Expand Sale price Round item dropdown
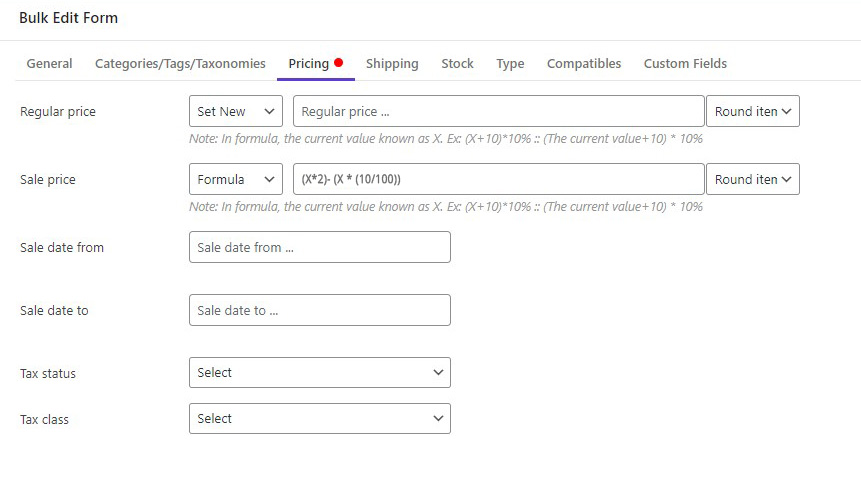This screenshot has width=861, height=484. pyautogui.click(x=753, y=179)
